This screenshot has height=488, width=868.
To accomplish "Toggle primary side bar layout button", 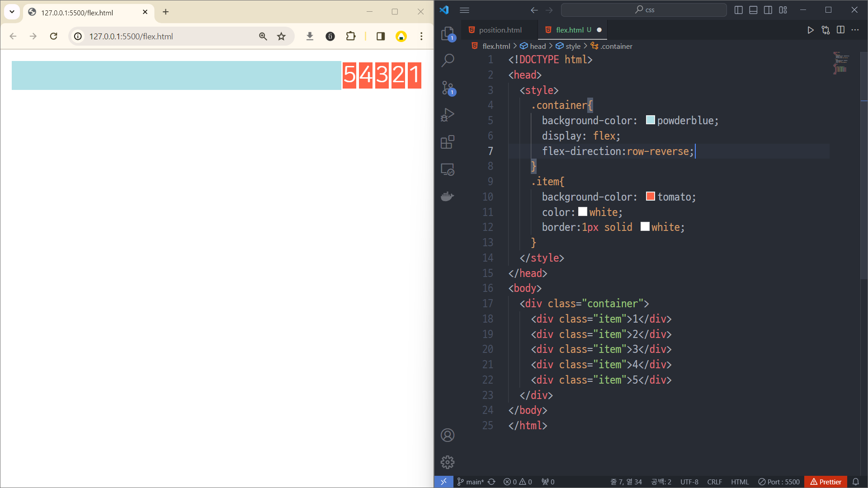I will [x=739, y=10].
